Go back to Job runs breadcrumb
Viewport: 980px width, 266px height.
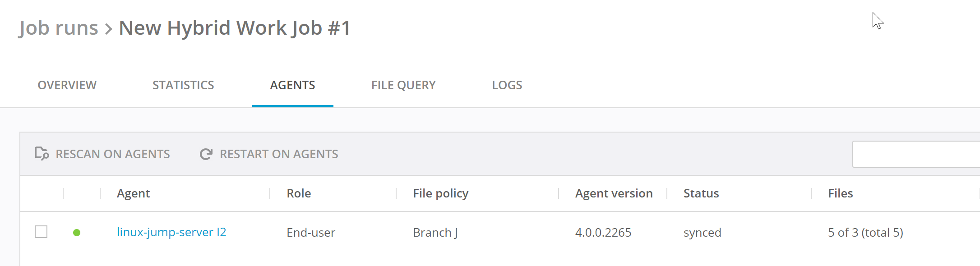pyautogui.click(x=58, y=28)
